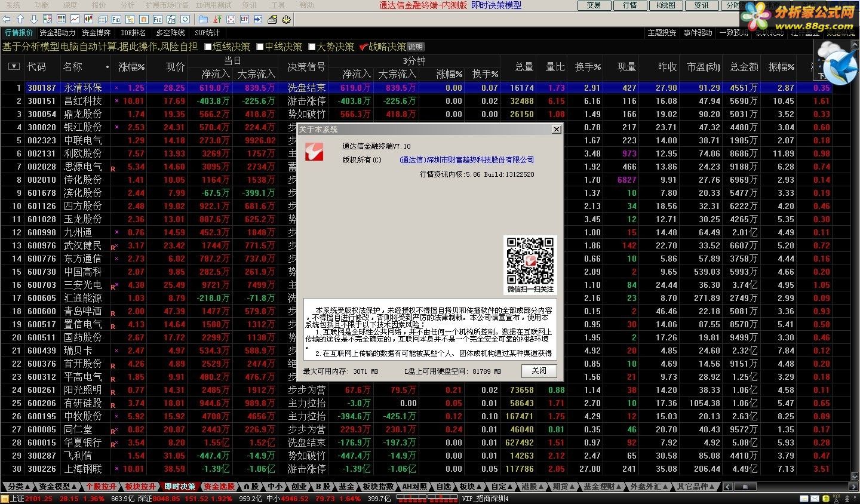Viewport: 860px width, 504px height.
Task: Switch to the SUP统计 tab
Action: tap(207, 33)
